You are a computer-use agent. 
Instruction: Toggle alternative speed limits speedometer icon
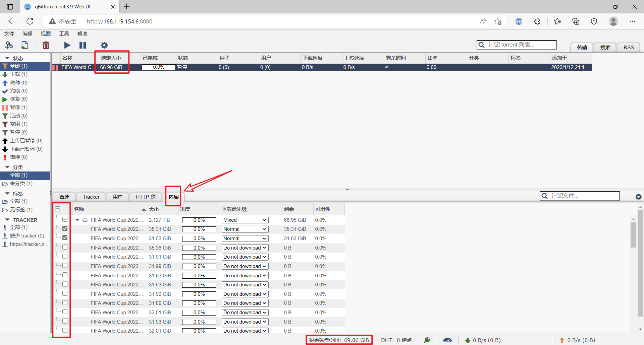click(447, 340)
